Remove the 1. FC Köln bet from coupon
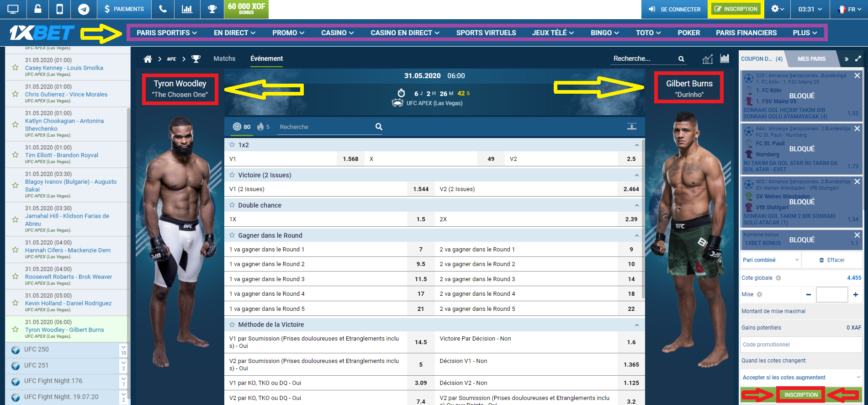Screen dimensions: 868x405 point(857,75)
